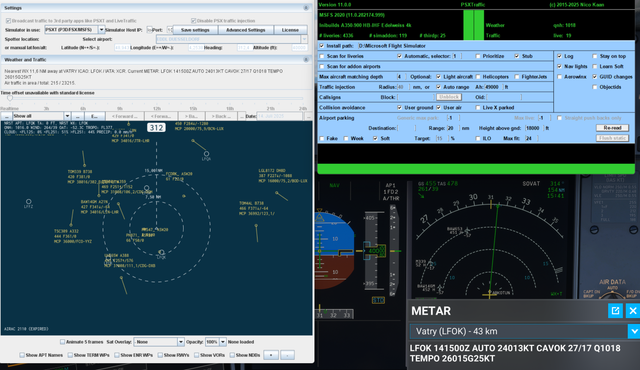Open Advanced Settings
The image size is (640, 370).
coord(245,30)
